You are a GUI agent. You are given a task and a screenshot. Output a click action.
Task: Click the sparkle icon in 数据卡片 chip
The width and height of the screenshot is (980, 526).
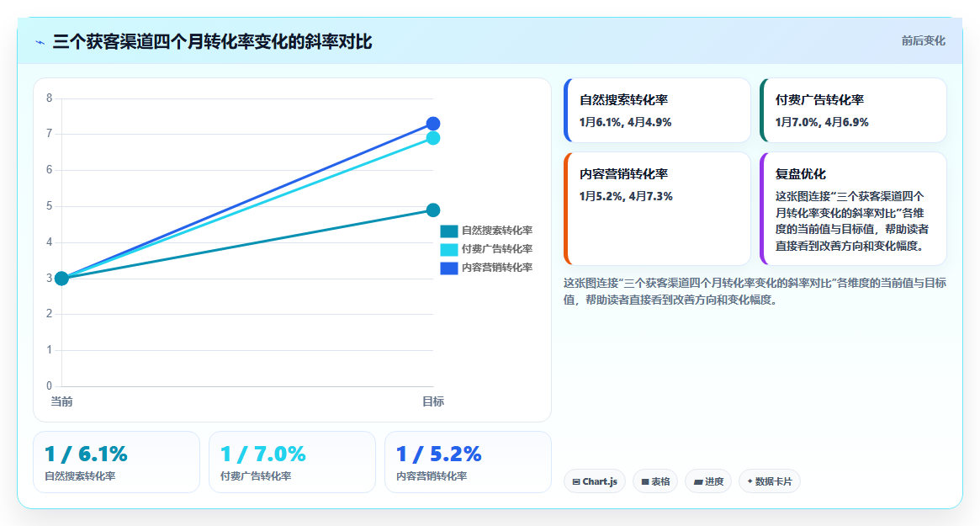(x=750, y=481)
